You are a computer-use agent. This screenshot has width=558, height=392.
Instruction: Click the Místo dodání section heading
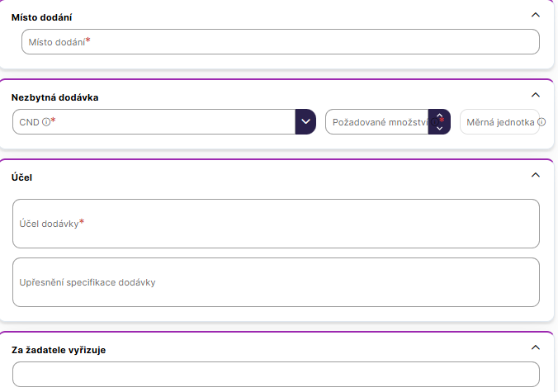point(46,17)
